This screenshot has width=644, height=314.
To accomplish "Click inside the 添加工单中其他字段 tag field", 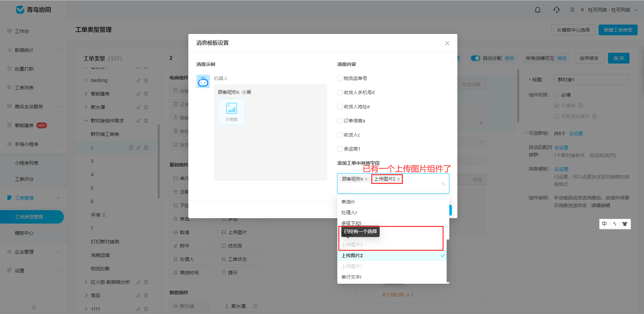I will coord(393,184).
